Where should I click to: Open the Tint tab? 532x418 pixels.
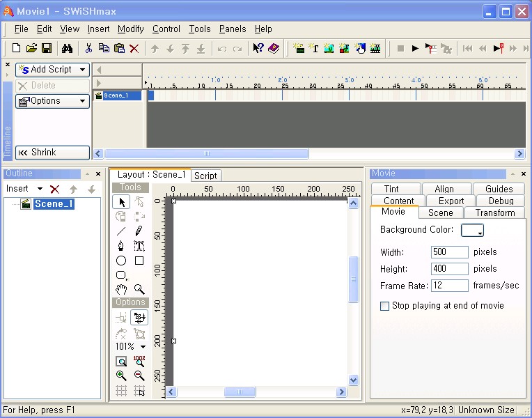click(391, 189)
